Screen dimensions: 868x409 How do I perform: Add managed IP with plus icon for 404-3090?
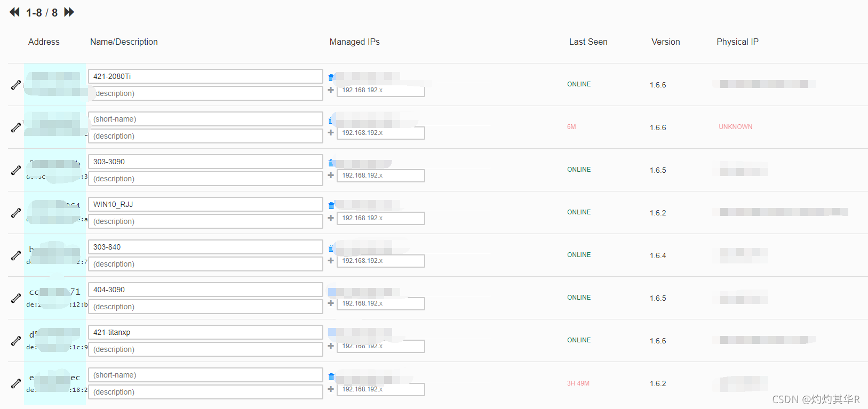(331, 303)
